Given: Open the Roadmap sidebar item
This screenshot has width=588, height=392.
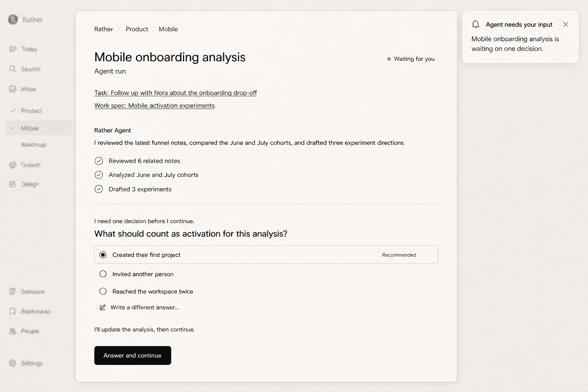Looking at the screenshot, I should 34,145.
